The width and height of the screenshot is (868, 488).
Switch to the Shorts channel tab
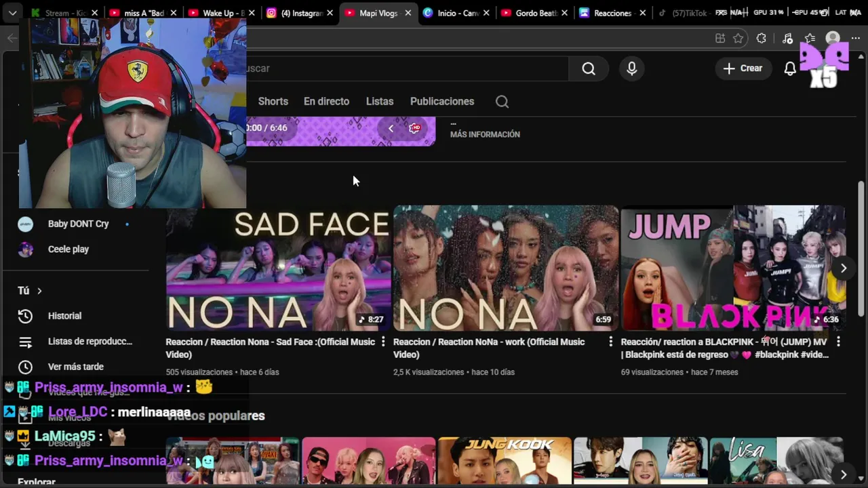(x=273, y=102)
